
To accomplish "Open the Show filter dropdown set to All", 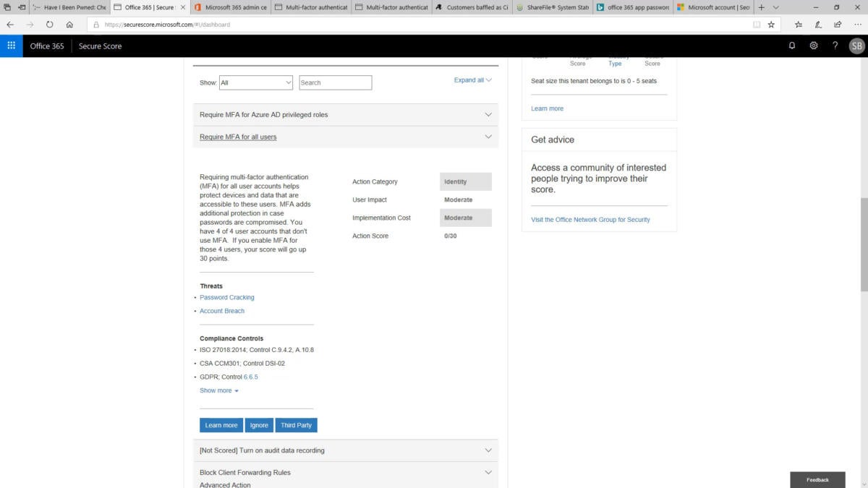I will pyautogui.click(x=256, y=82).
